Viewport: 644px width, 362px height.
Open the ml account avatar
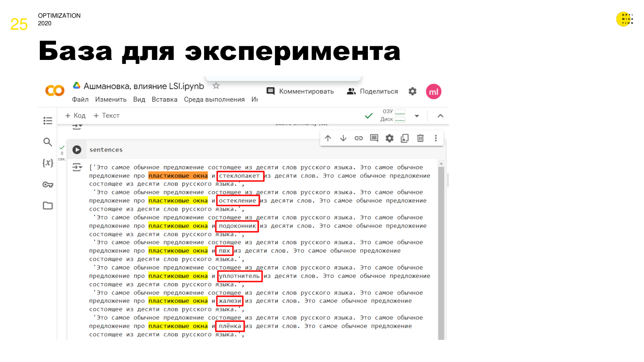pos(433,92)
